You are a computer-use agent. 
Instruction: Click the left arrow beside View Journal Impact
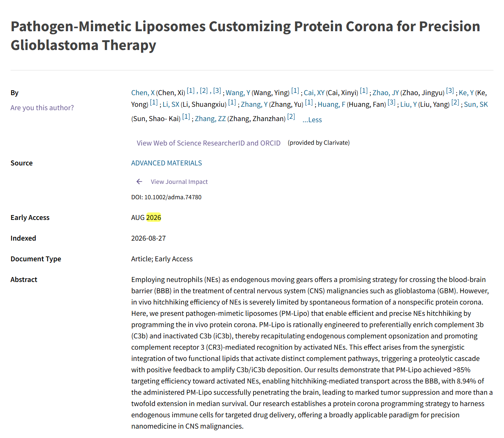click(x=139, y=182)
